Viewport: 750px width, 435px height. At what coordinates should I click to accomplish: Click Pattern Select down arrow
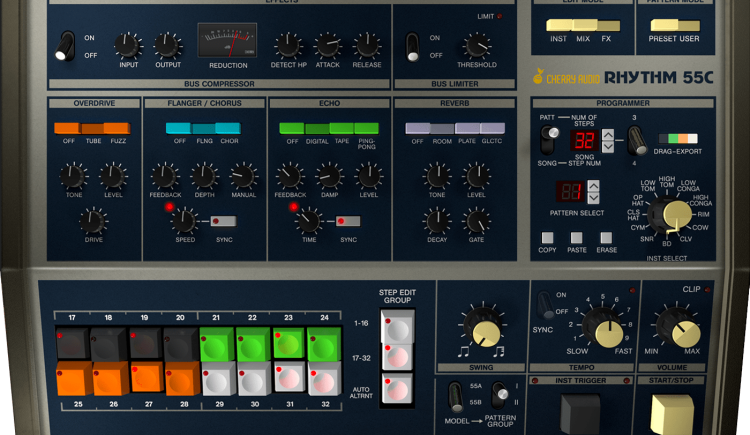pyautogui.click(x=593, y=198)
